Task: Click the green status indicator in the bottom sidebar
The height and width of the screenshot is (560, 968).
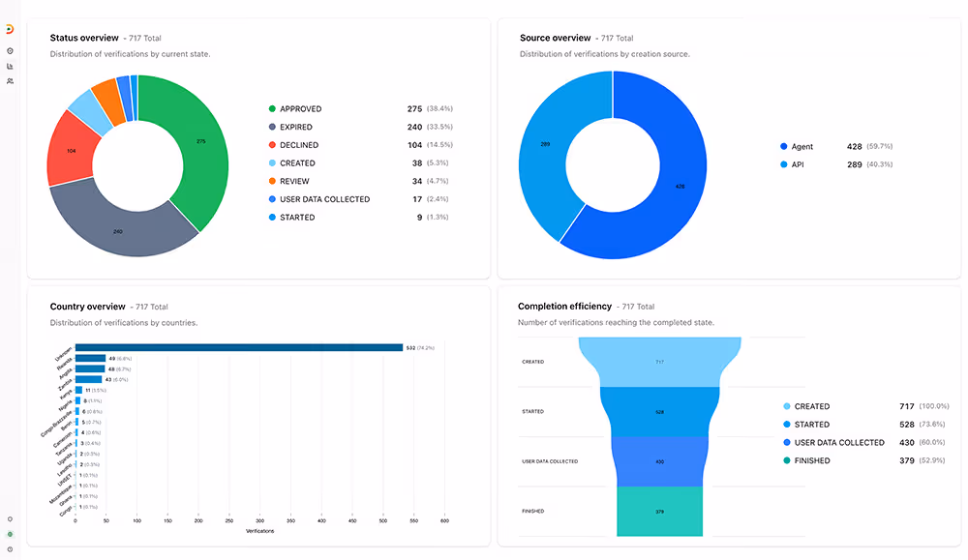Action: point(10,534)
